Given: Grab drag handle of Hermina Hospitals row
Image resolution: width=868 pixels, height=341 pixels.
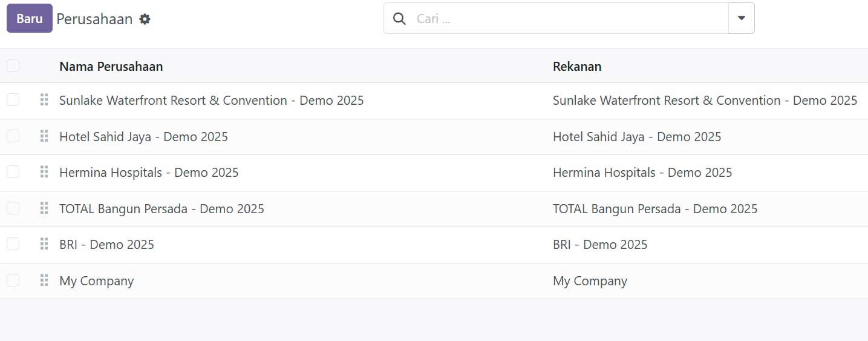Looking at the screenshot, I should (44, 172).
